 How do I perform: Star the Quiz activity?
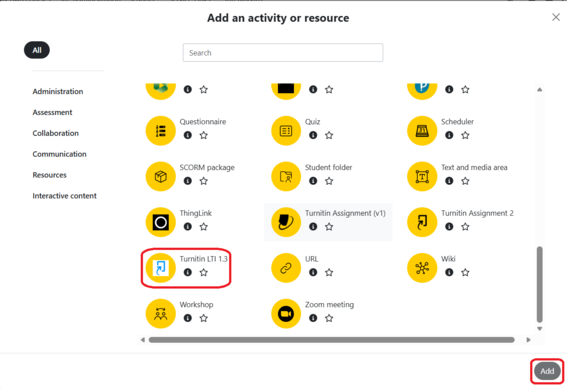[329, 135]
